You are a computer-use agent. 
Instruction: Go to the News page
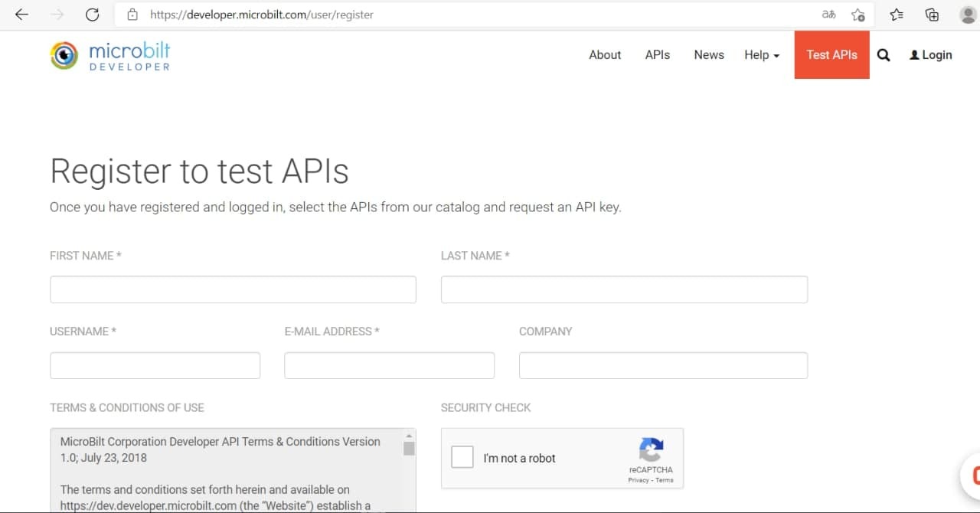pyautogui.click(x=708, y=55)
